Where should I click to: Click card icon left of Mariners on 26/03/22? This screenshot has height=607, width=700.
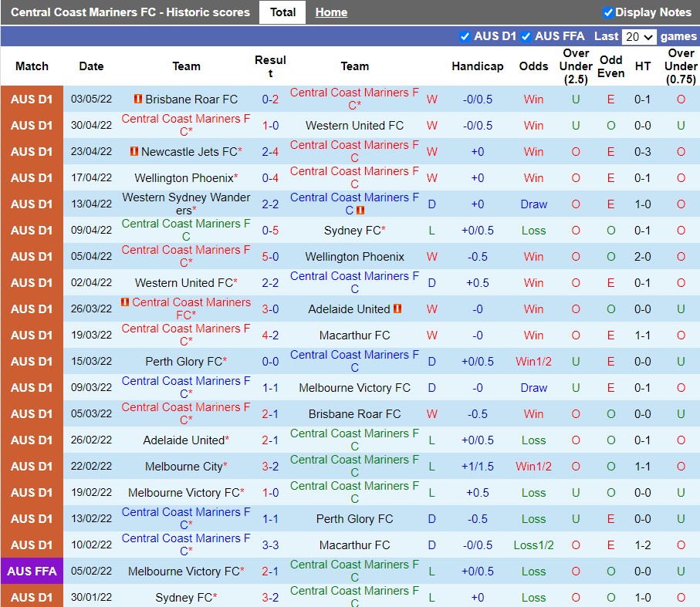[125, 302]
